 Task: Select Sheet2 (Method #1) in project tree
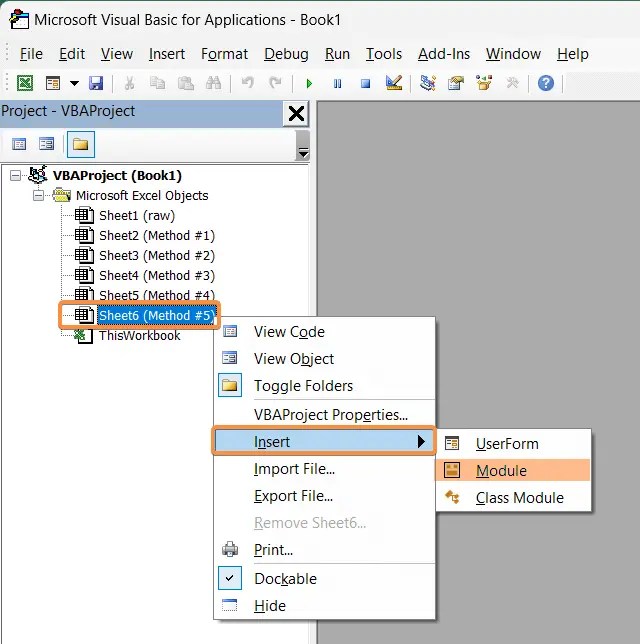click(x=157, y=236)
